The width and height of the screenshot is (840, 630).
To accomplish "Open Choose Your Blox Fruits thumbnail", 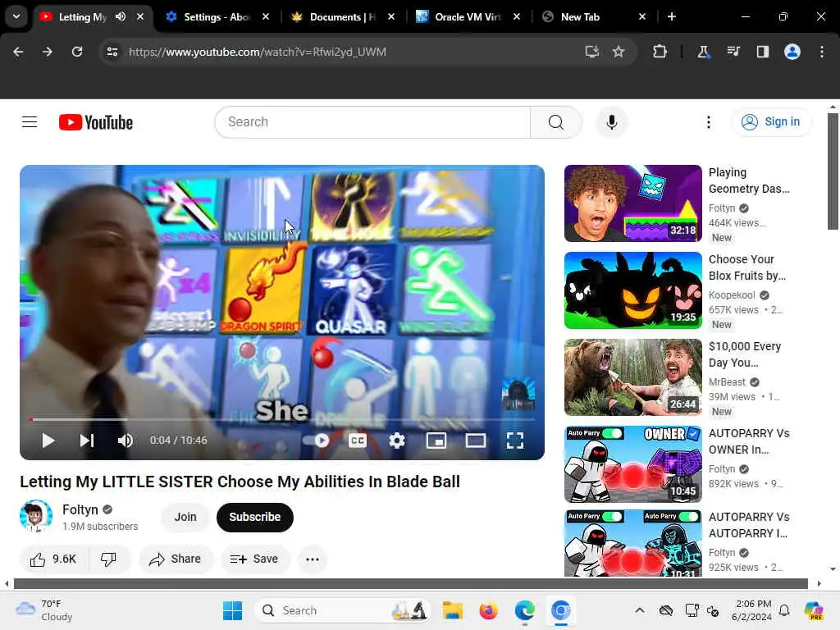I will point(632,290).
